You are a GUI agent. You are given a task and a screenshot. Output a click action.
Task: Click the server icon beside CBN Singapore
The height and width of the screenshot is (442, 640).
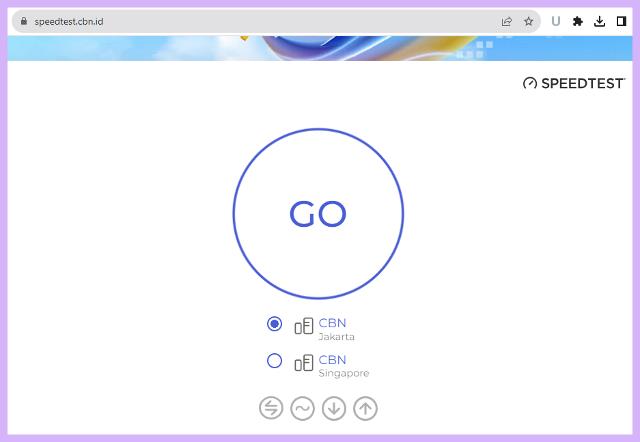coord(304,363)
